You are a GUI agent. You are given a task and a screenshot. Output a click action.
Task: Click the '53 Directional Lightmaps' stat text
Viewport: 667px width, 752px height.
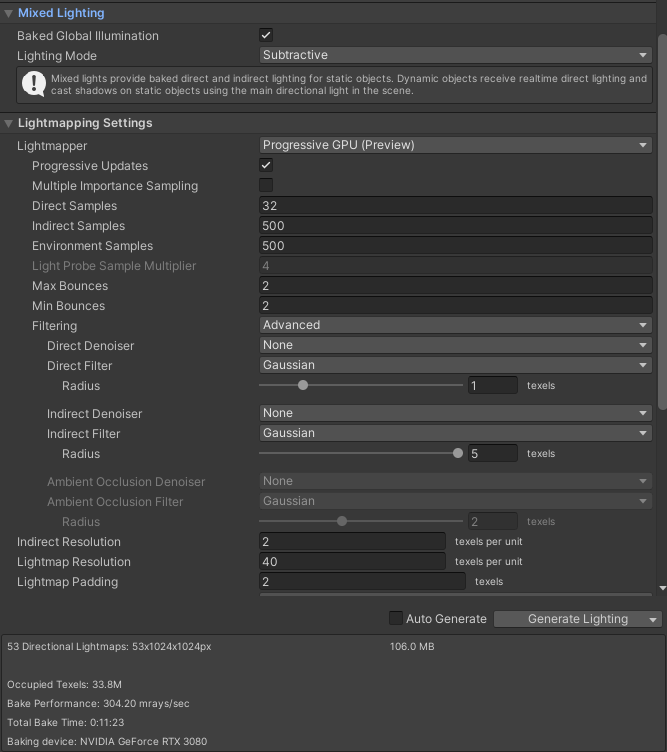coord(109,646)
